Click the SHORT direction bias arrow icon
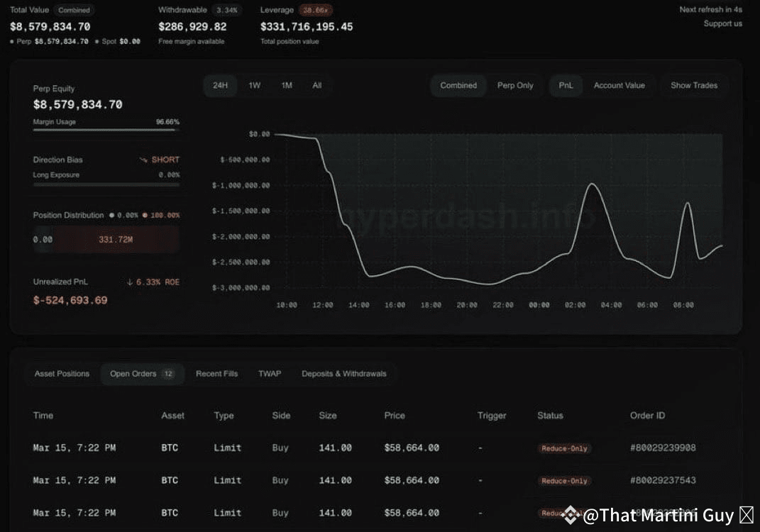This screenshot has width=760, height=532. [143, 160]
